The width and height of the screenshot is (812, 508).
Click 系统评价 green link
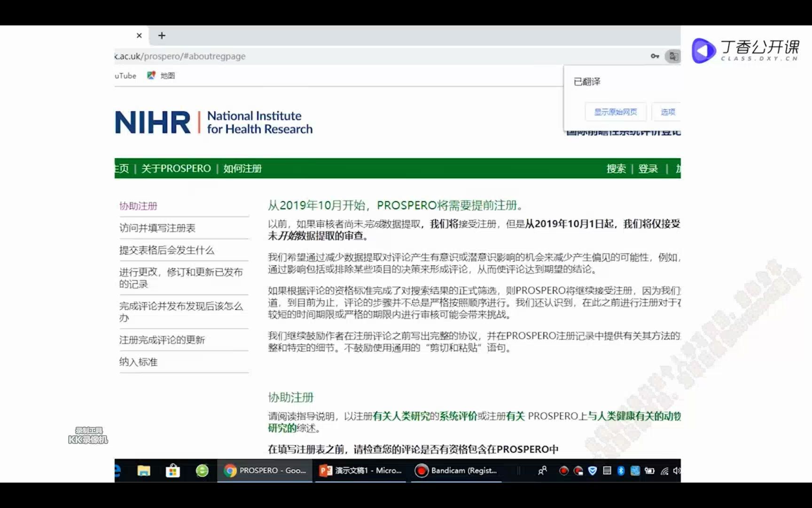pyautogui.click(x=458, y=416)
